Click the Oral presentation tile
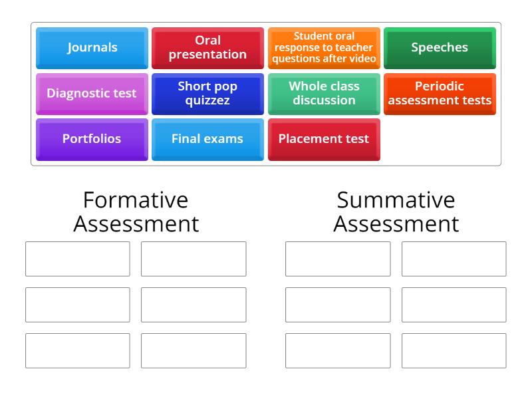Viewport: 532px width, 399px height. point(207,47)
